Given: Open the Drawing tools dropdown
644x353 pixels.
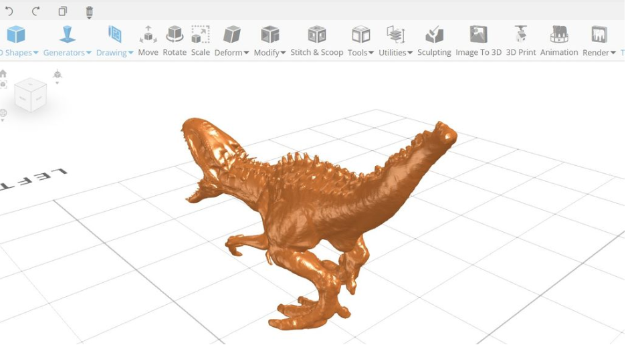Looking at the screenshot, I should point(114,41).
